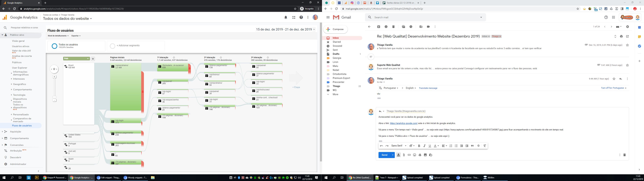Viewport: 644px width, 181px height.
Task: Print the email conversation
Action: (x=621, y=37)
